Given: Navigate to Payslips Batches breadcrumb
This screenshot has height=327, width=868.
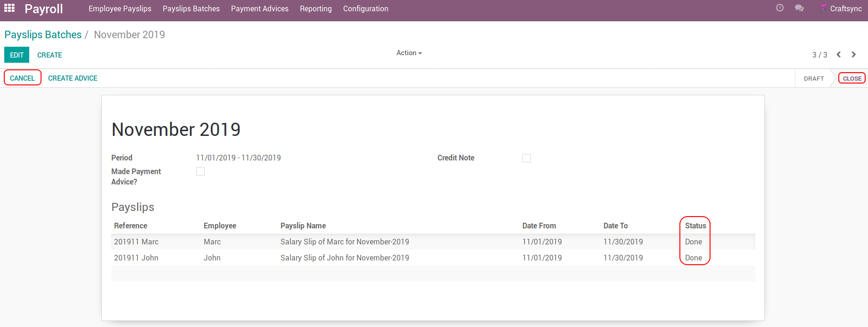Looking at the screenshot, I should coord(43,34).
